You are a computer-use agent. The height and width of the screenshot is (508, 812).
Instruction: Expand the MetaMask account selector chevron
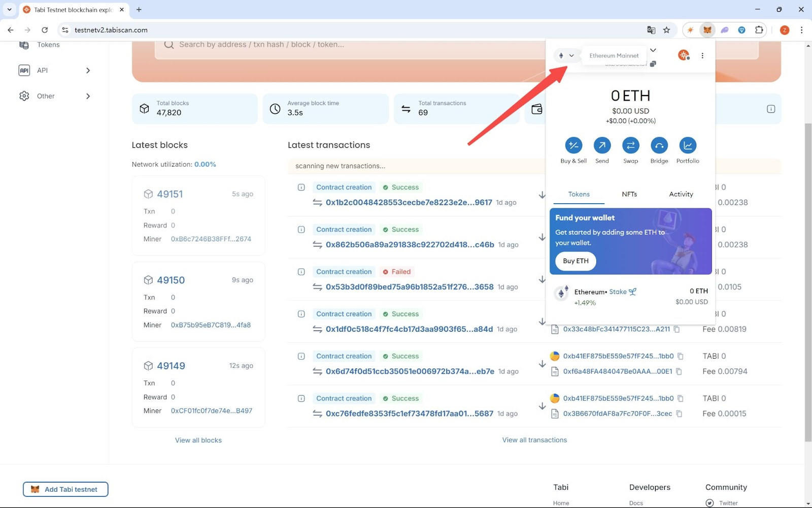(653, 50)
